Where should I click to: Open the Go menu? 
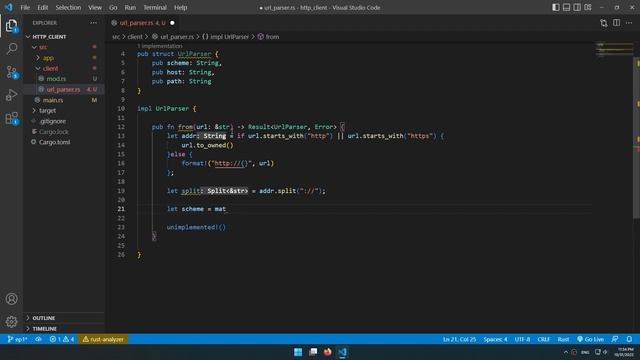(113, 7)
